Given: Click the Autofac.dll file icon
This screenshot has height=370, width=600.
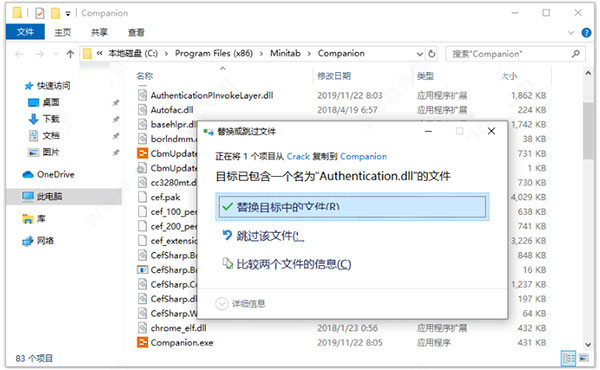Looking at the screenshot, I should click(x=142, y=110).
